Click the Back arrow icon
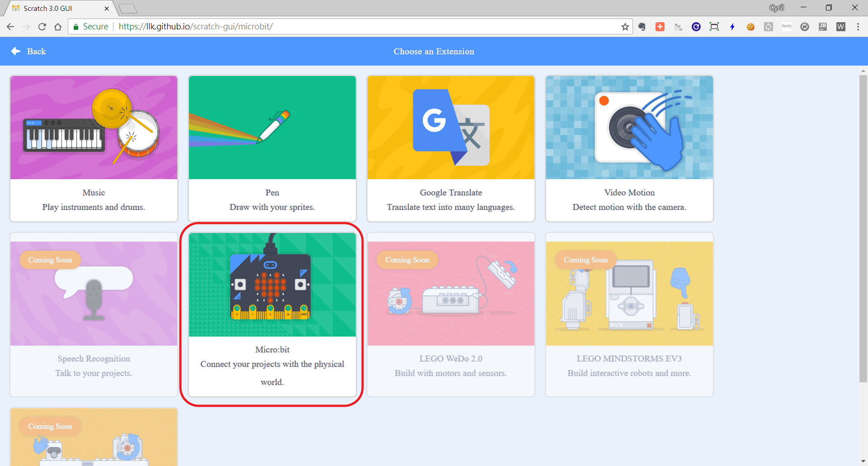 [16, 51]
